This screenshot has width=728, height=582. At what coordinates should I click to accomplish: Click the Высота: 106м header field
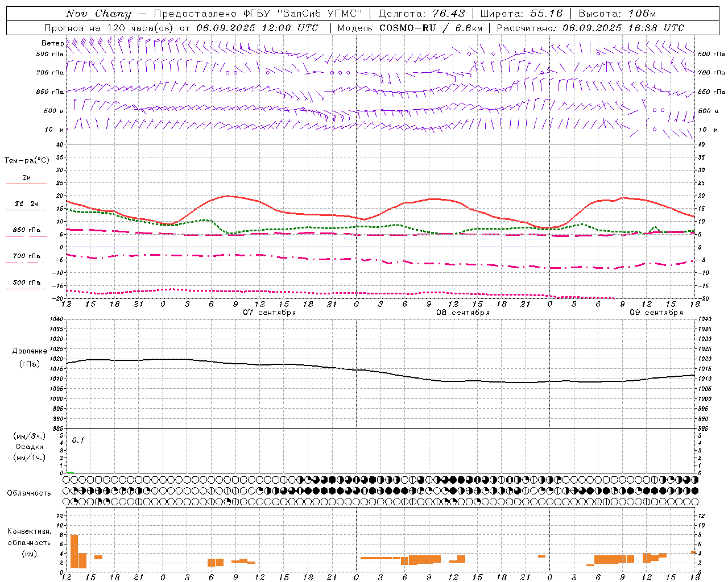click(x=617, y=14)
